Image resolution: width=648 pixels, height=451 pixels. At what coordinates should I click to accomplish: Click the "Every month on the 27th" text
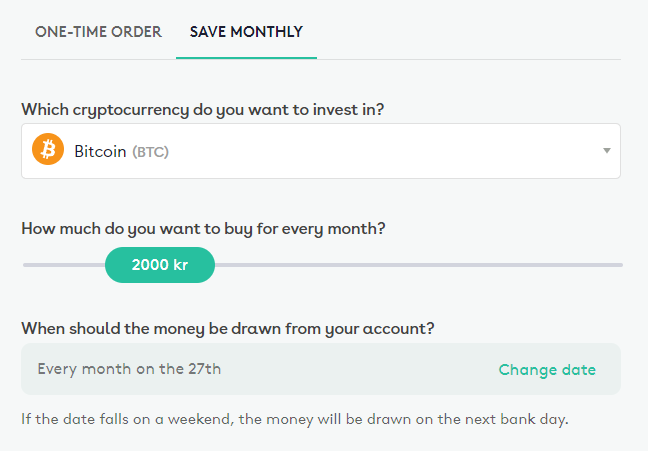click(129, 369)
